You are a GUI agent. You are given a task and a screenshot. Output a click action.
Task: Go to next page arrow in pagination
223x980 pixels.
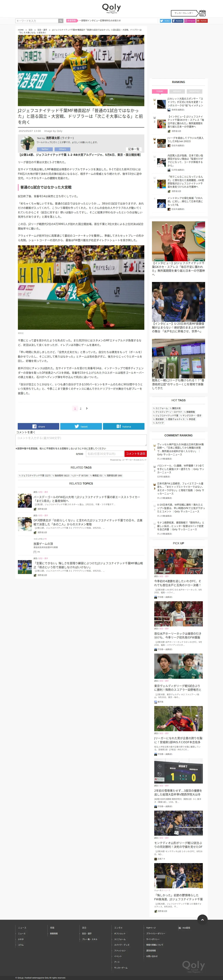87,408
